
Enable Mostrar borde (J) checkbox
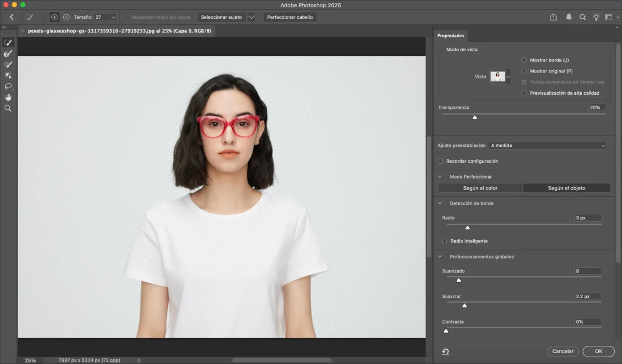pyautogui.click(x=524, y=60)
